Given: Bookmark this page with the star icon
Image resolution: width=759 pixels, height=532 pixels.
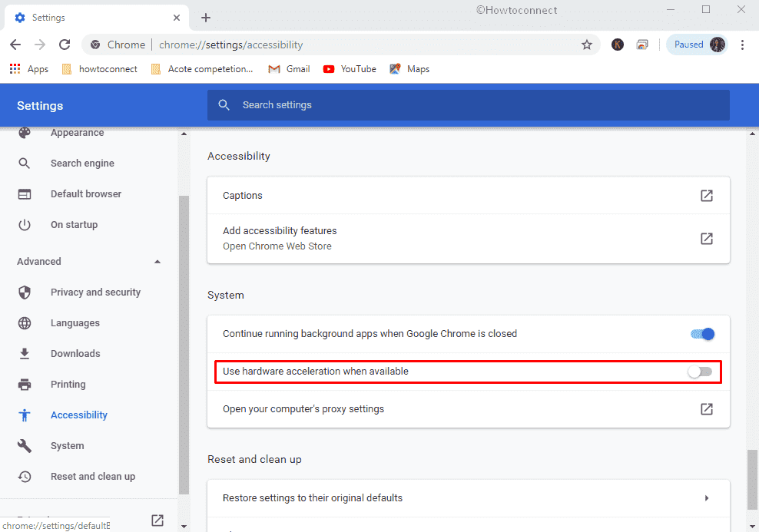Looking at the screenshot, I should pos(587,45).
